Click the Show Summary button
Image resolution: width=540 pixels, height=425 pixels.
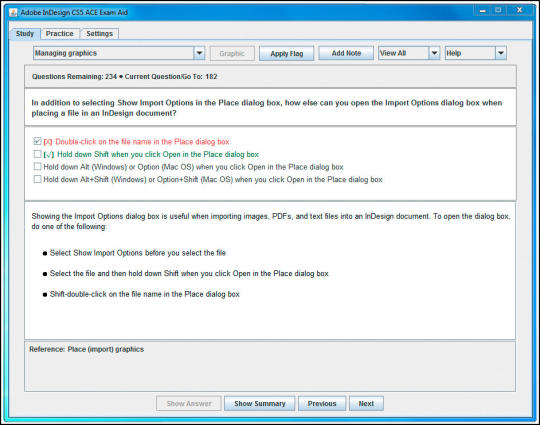pyautogui.click(x=260, y=404)
